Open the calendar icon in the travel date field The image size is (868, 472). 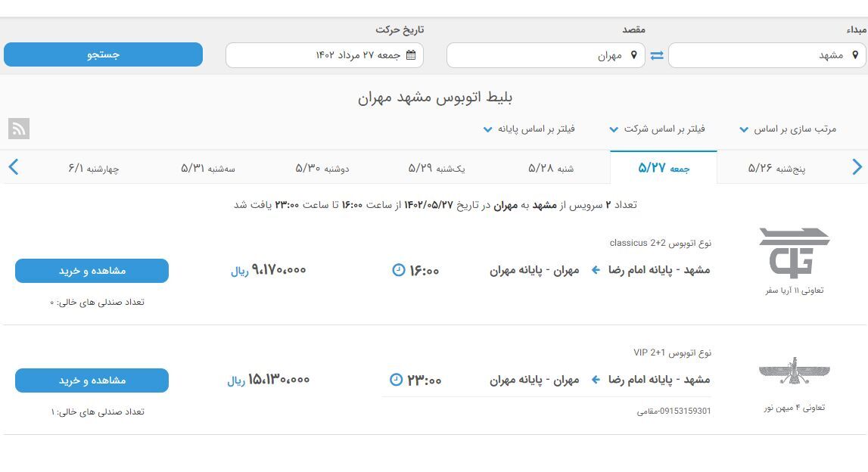(x=409, y=54)
